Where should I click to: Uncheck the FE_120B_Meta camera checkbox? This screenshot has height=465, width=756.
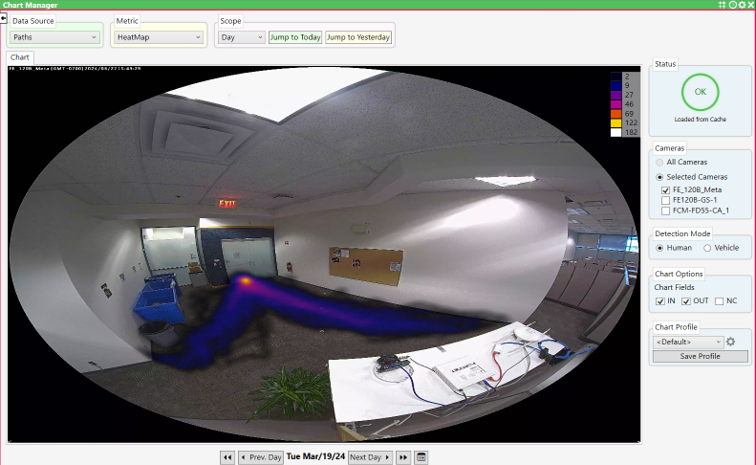[x=665, y=190]
